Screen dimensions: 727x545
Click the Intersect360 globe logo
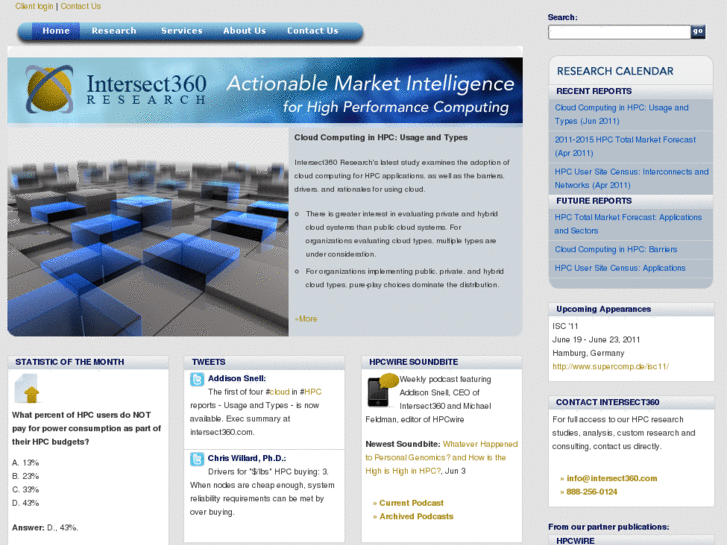(x=49, y=90)
